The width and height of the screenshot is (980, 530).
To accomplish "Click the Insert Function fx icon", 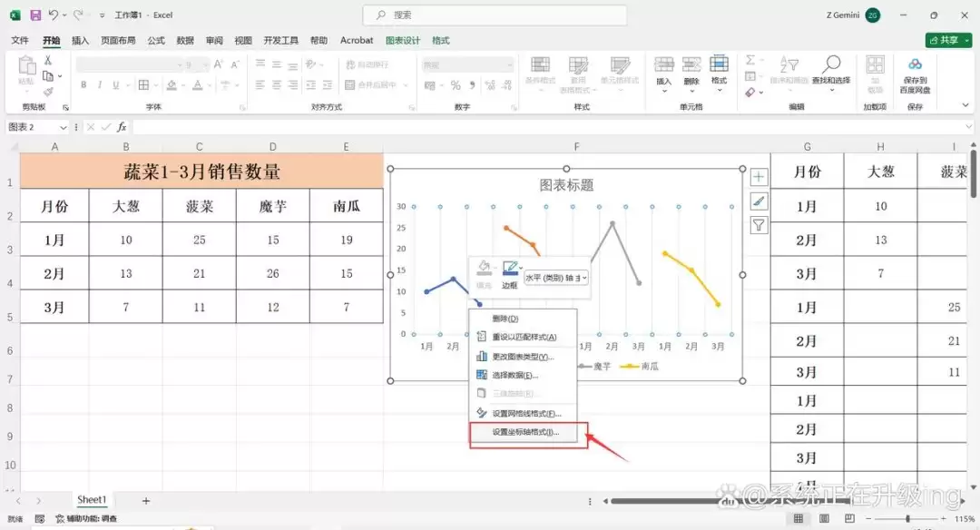I will pos(122,127).
